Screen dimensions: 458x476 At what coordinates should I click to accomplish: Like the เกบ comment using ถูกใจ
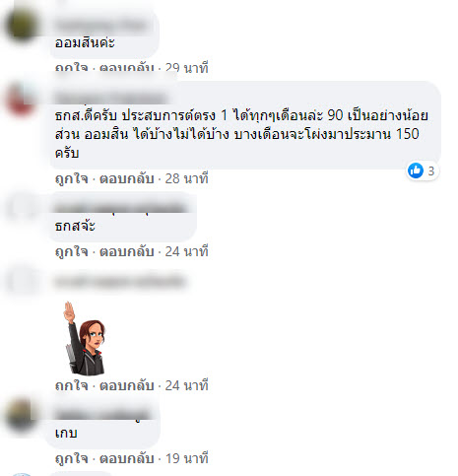click(72, 458)
